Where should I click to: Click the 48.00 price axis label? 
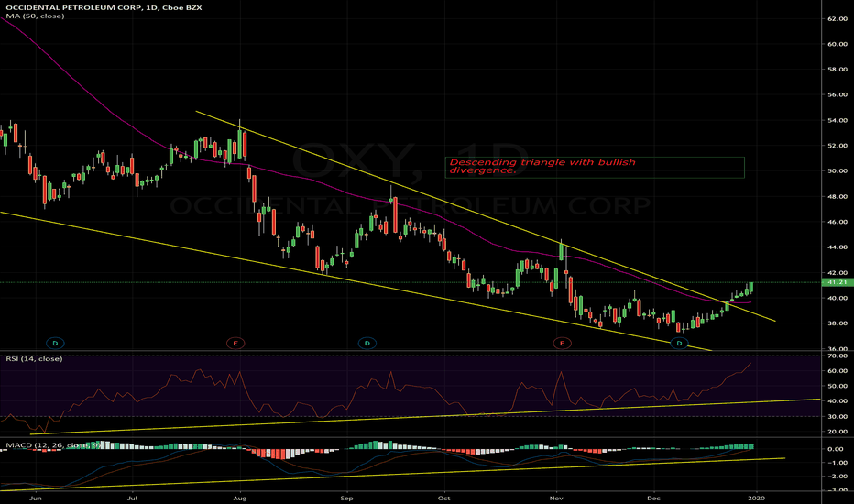838,197
